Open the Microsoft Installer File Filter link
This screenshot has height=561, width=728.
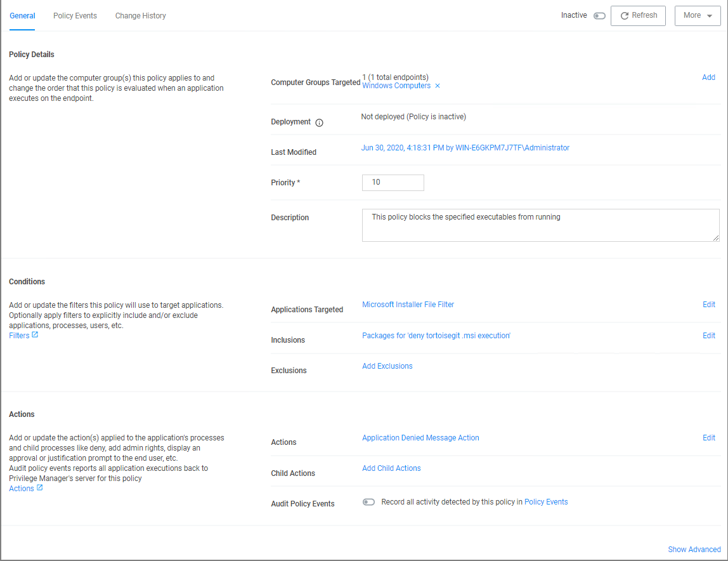pos(408,305)
